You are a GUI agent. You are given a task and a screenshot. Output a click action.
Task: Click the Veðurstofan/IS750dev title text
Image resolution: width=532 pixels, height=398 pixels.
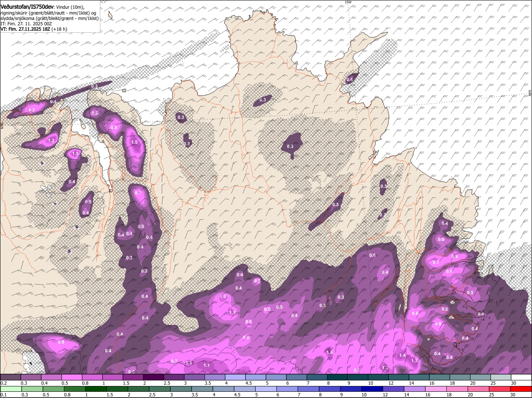click(27, 7)
